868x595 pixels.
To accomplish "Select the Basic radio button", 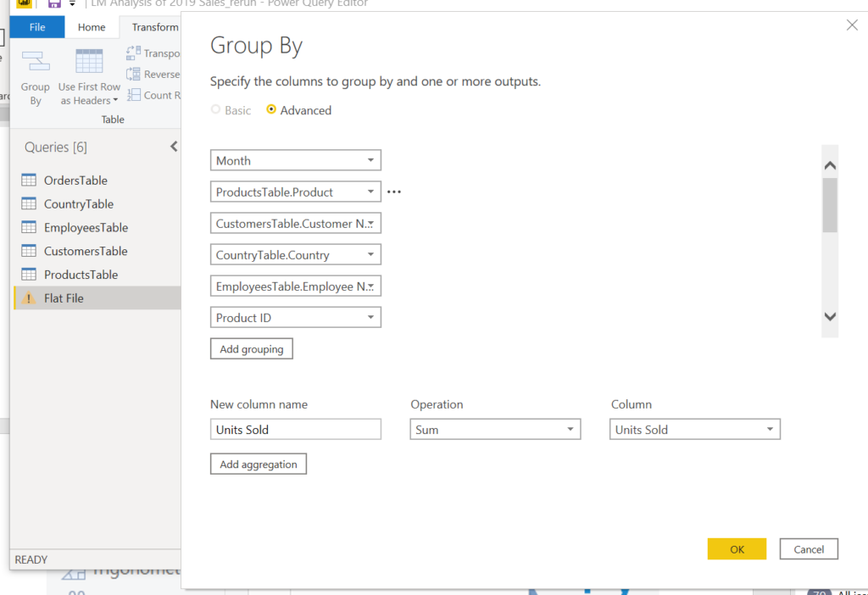I will click(216, 110).
